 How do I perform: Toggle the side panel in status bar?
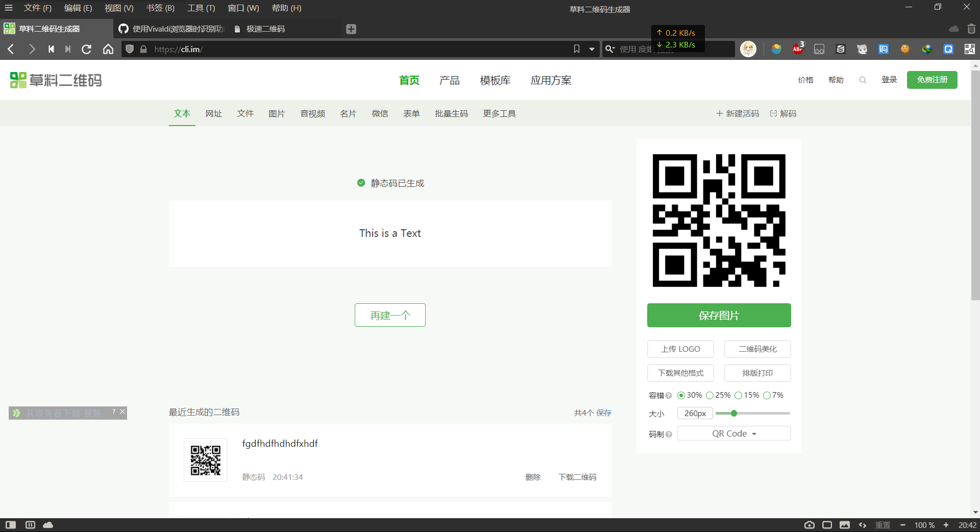(x=11, y=525)
